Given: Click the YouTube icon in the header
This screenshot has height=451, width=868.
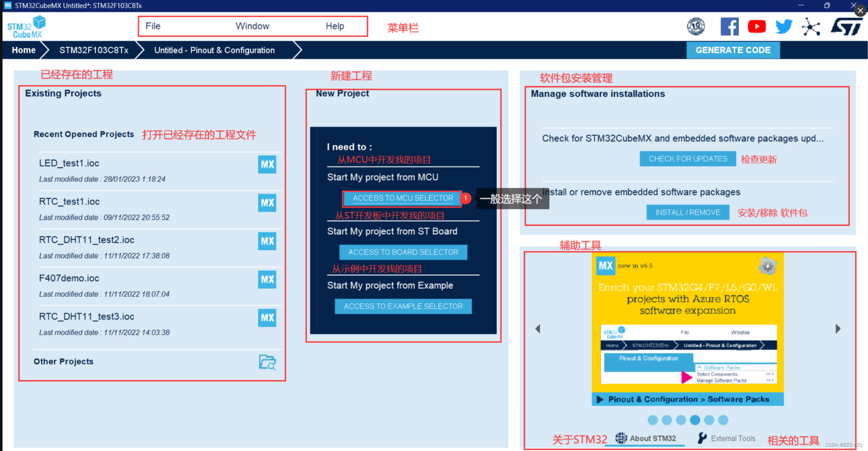Looking at the screenshot, I should tap(757, 27).
